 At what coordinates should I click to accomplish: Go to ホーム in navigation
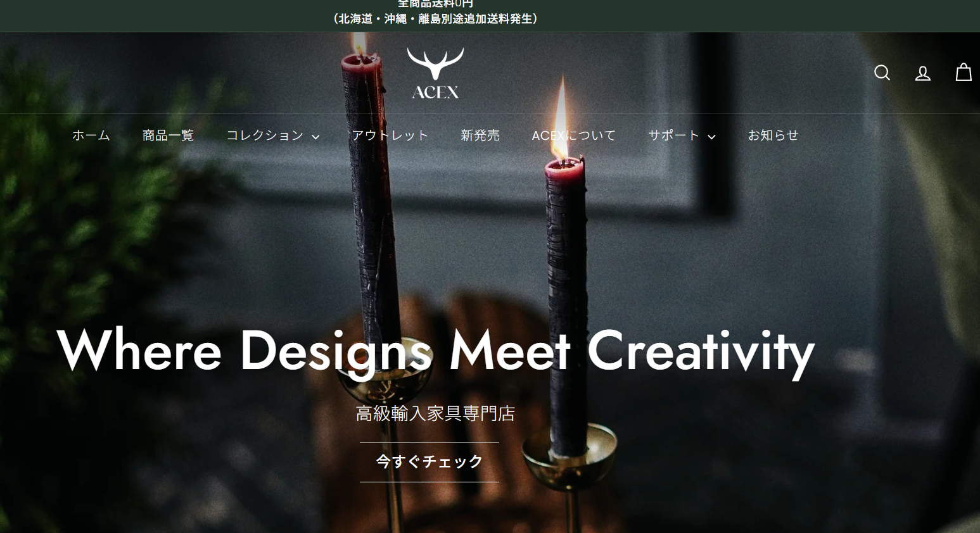click(x=91, y=135)
